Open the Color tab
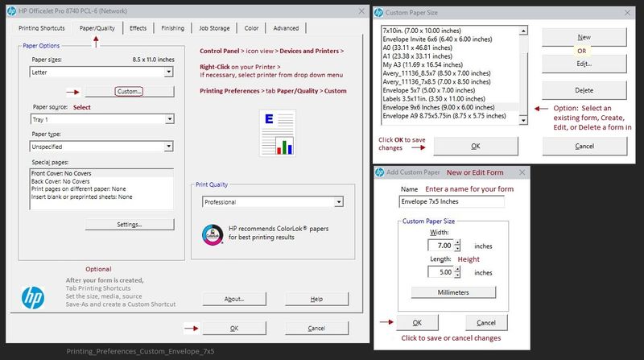The image size is (644, 360). 251,28
